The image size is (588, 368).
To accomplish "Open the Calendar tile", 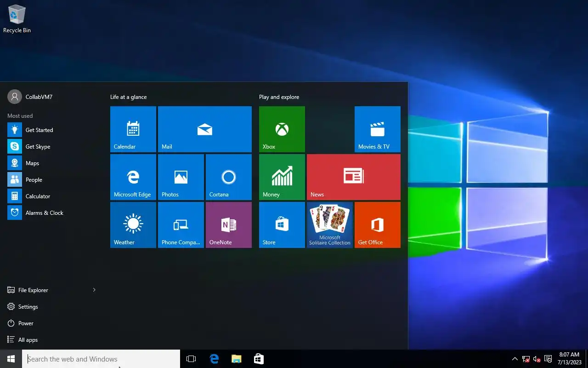I will point(133,129).
